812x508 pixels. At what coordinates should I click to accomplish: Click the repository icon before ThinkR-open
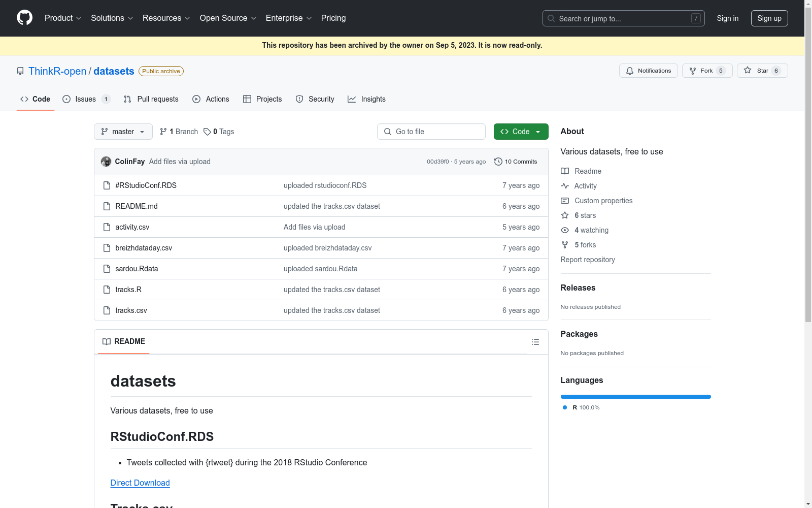click(20, 71)
